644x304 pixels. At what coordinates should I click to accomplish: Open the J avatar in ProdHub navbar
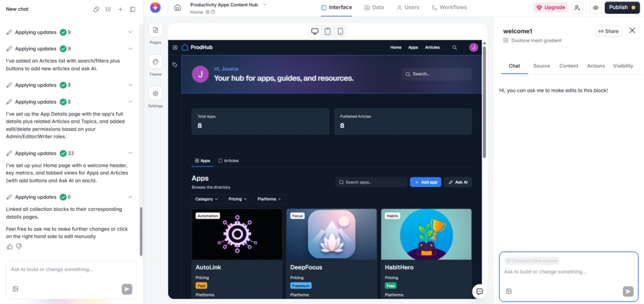pyautogui.click(x=474, y=47)
